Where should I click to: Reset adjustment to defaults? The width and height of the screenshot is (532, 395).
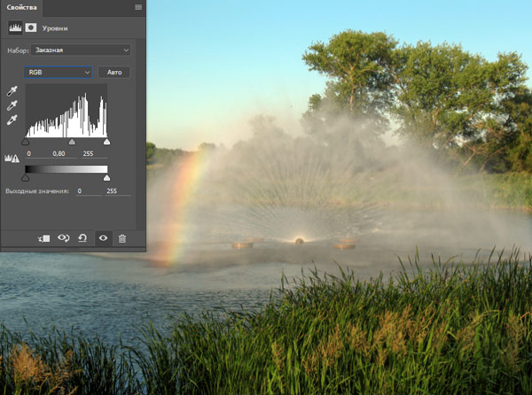(82, 238)
